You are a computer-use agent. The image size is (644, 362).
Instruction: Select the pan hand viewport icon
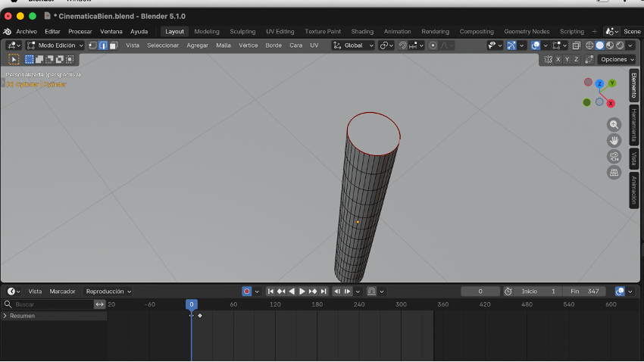614,141
